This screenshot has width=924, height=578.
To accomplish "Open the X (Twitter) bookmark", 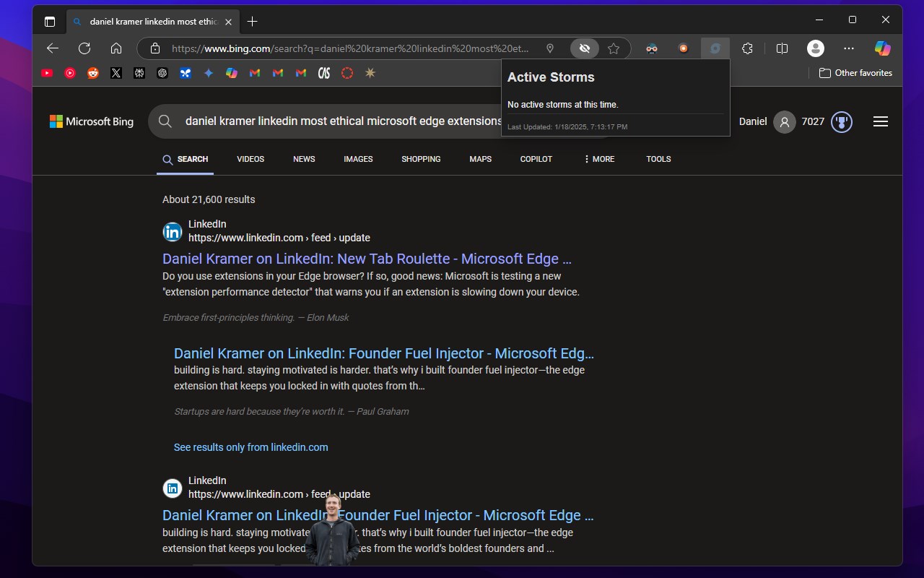I will [x=116, y=73].
